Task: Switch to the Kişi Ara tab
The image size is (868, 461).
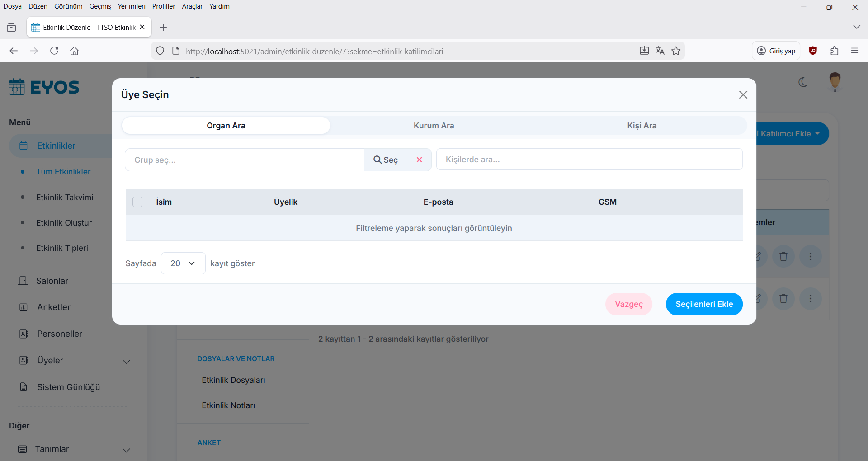Action: (642, 126)
